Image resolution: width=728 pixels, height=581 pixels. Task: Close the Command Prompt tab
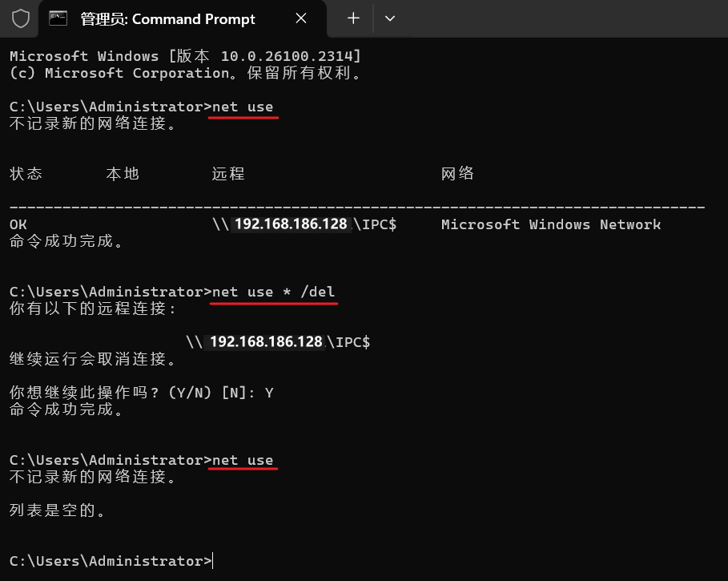[x=301, y=18]
